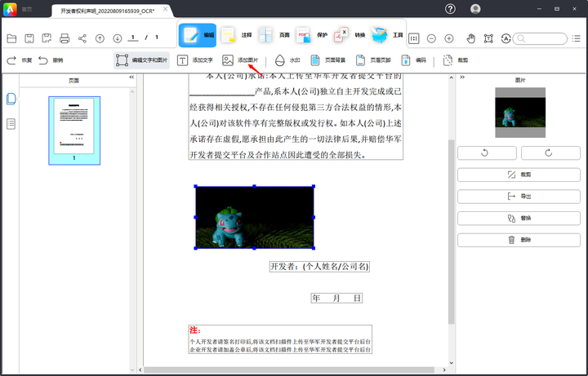Click 撤销 (Undo) in the edit toolbar
588x376 pixels.
point(51,60)
